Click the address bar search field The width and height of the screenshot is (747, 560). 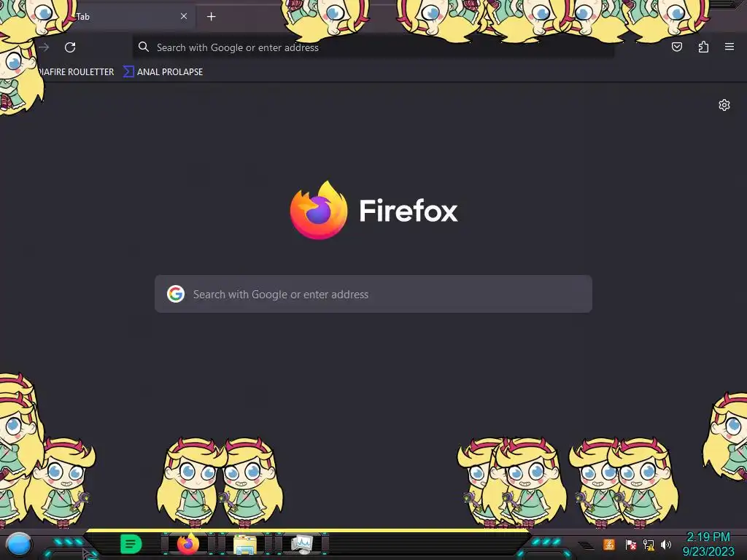(373, 47)
